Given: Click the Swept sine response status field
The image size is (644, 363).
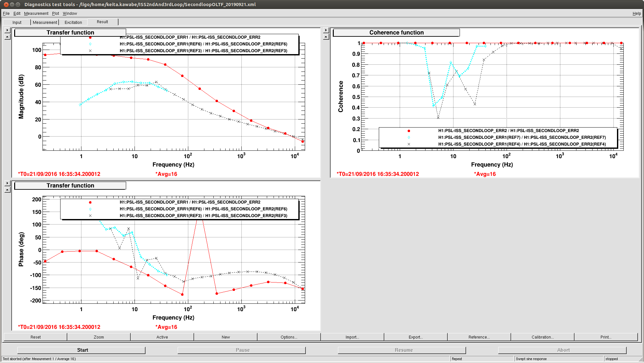Looking at the screenshot, I should point(559,359).
